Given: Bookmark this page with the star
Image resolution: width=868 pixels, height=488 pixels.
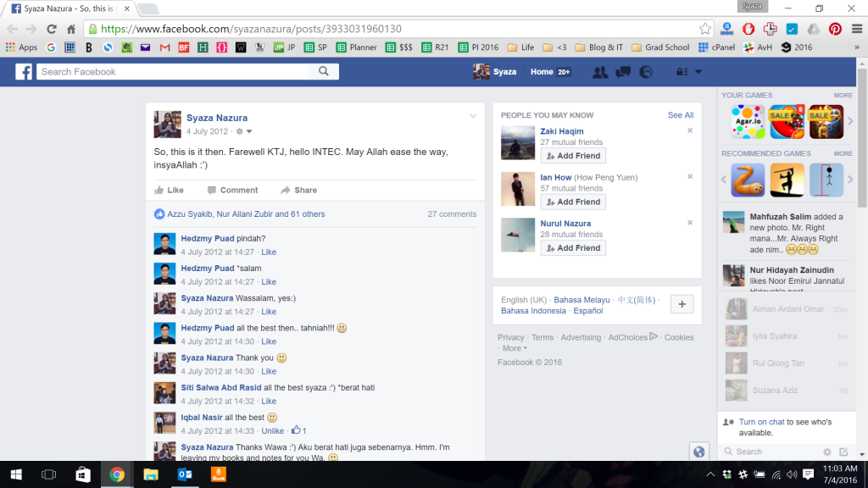Looking at the screenshot, I should click(x=704, y=29).
